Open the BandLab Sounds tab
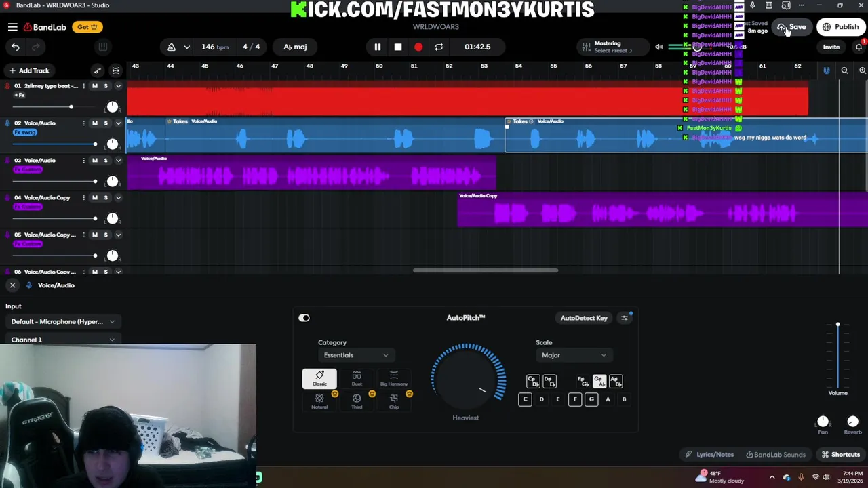 (775, 455)
